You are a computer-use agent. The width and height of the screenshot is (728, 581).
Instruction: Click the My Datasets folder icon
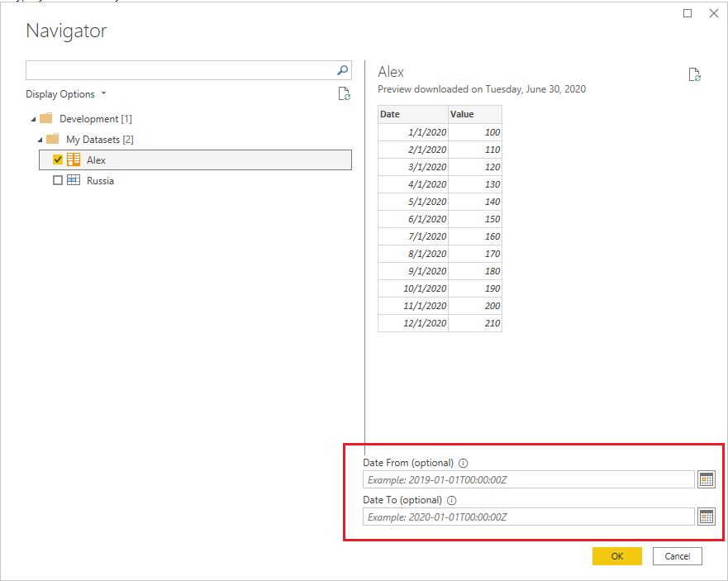(x=52, y=139)
